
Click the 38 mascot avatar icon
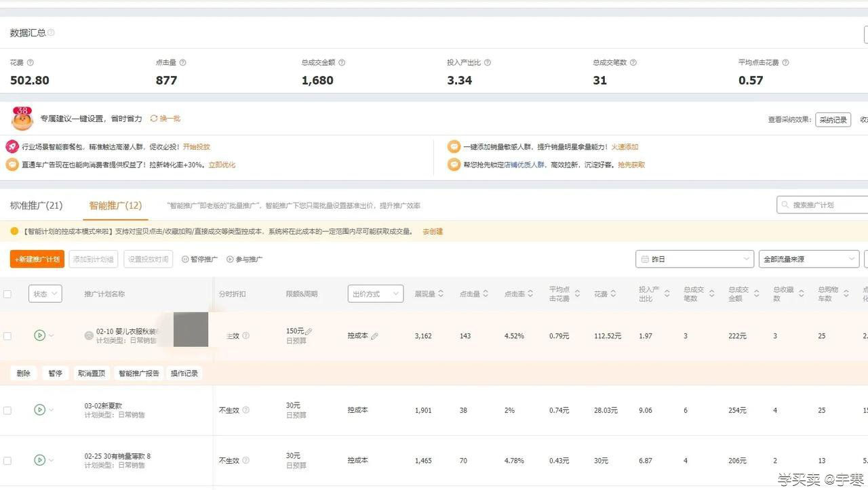[22, 118]
